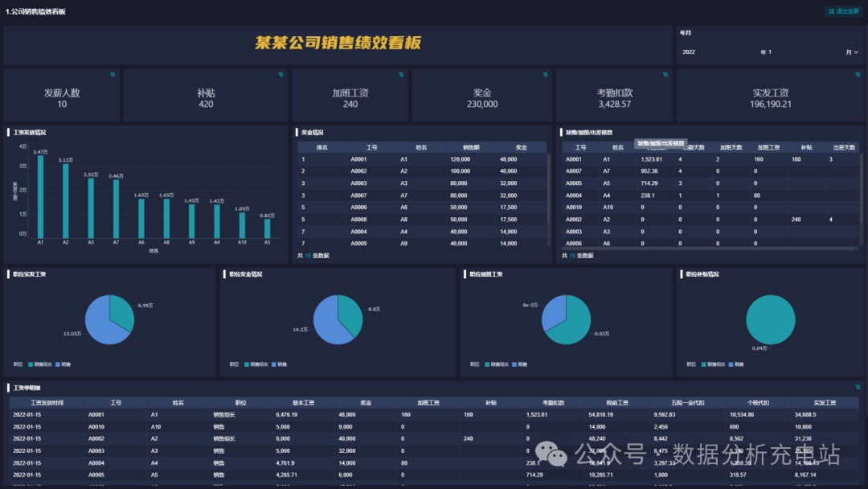Click the A10 bar labeled 1.09万

coord(242,225)
